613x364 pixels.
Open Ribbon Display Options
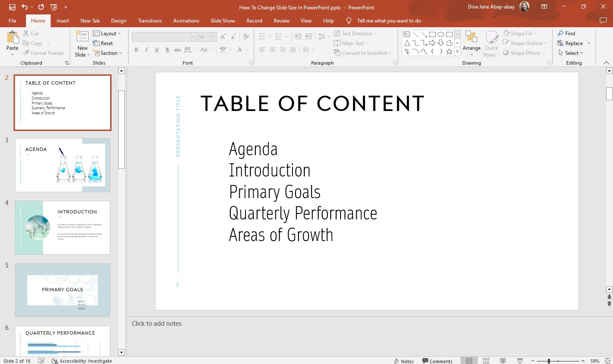pos(544,7)
